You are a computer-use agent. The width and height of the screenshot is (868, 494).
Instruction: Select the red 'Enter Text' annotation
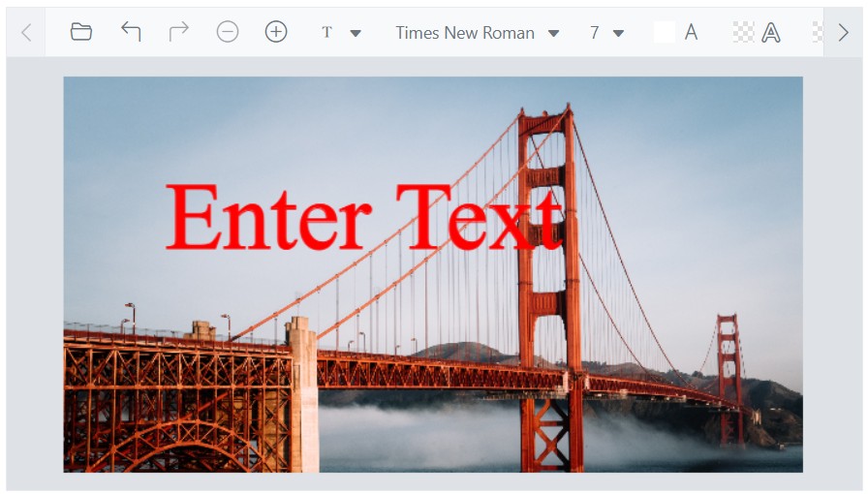365,217
